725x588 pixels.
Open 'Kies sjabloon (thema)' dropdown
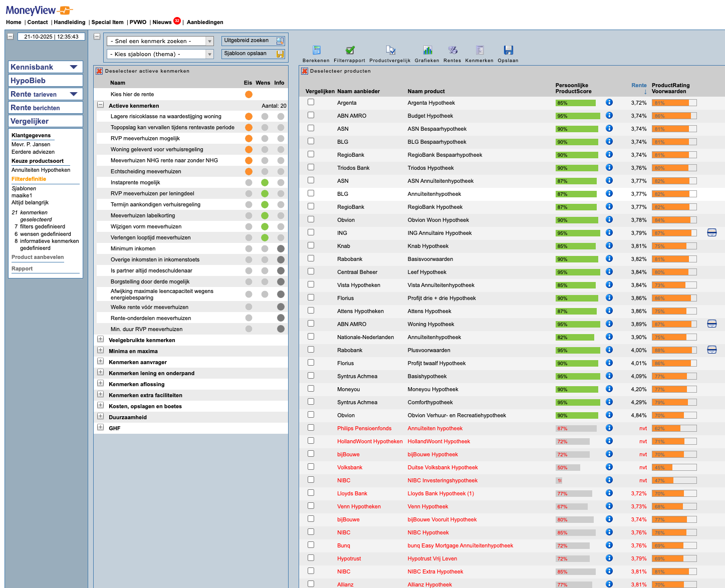[x=161, y=54]
